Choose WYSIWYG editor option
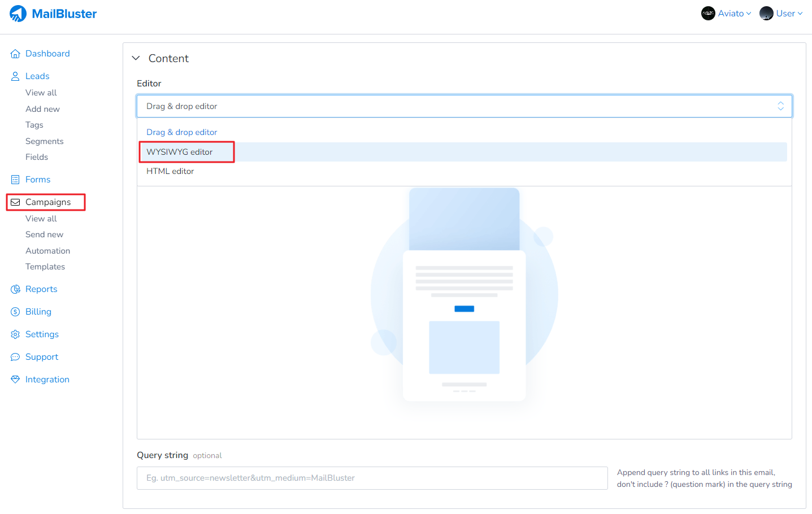The image size is (812, 514). (180, 152)
